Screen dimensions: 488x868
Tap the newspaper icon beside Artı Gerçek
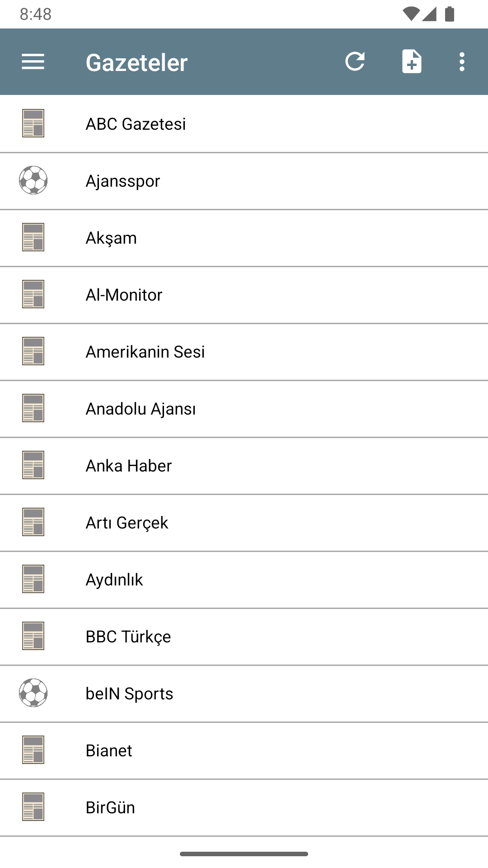pyautogui.click(x=33, y=522)
